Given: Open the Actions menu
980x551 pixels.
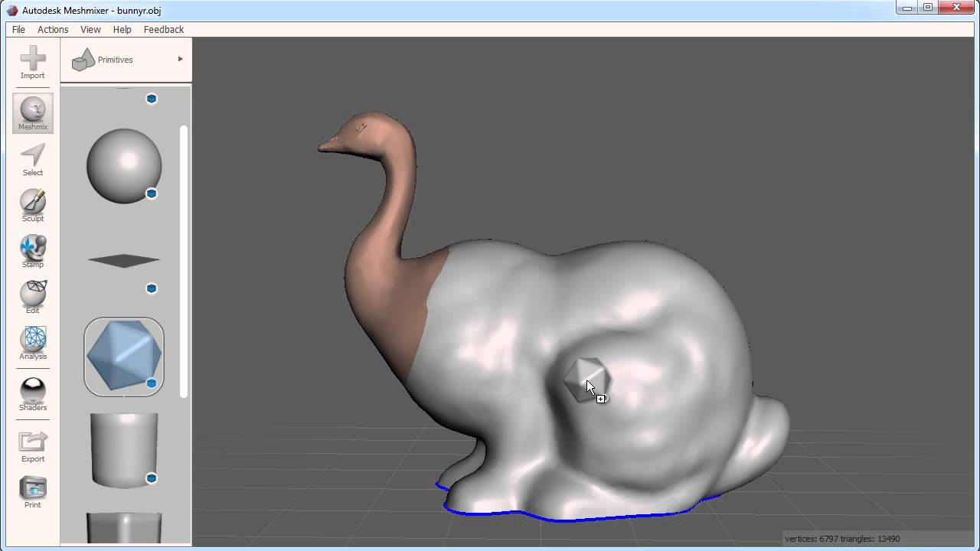Looking at the screenshot, I should point(53,29).
